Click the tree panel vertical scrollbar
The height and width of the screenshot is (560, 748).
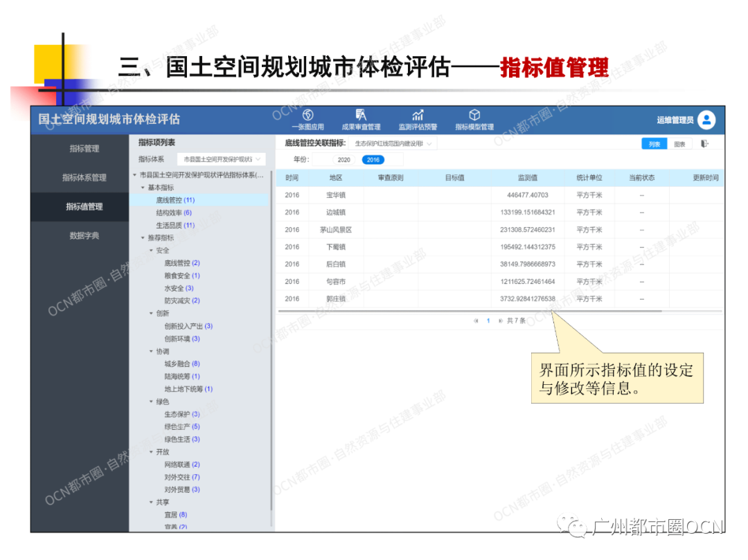click(x=271, y=341)
